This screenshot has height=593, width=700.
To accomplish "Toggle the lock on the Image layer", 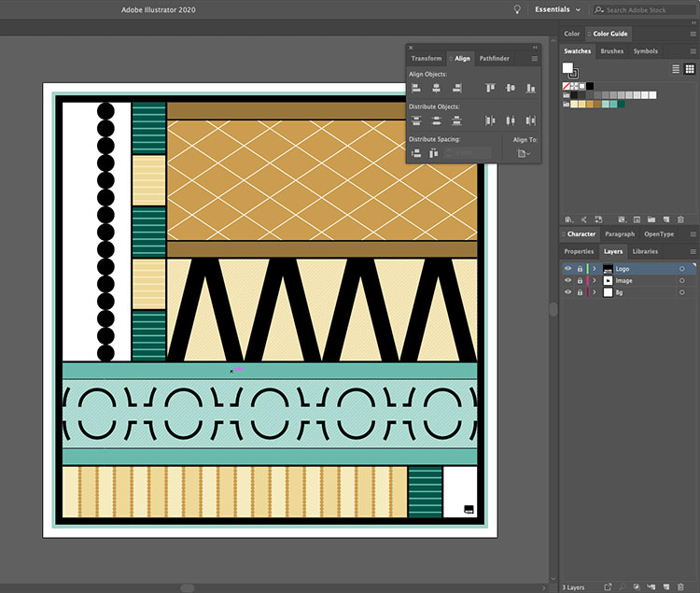I will 580,280.
